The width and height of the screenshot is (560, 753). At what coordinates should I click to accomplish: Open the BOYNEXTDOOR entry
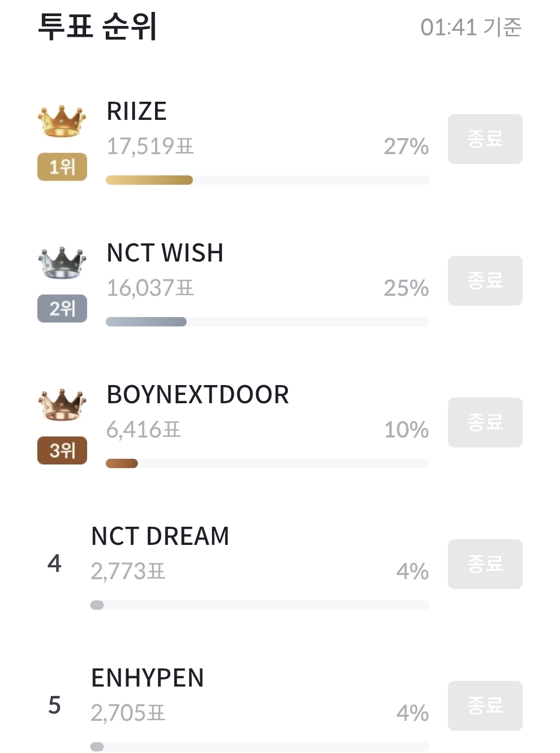198,394
